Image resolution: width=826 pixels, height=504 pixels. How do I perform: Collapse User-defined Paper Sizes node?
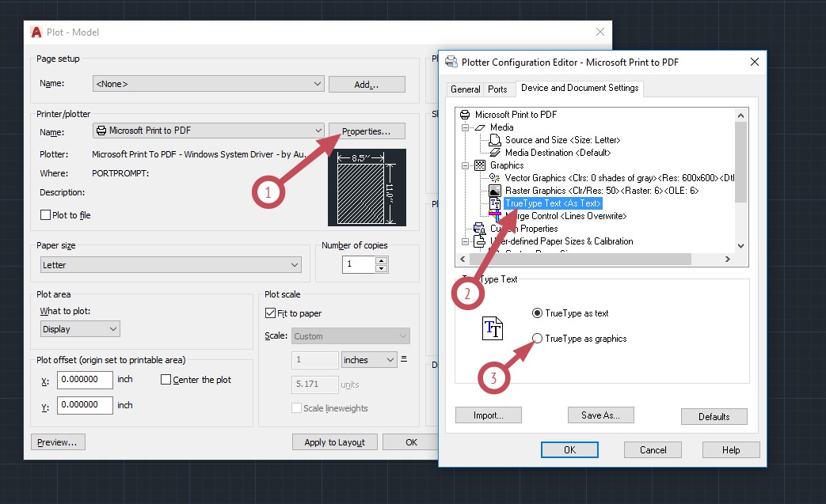coord(465,241)
